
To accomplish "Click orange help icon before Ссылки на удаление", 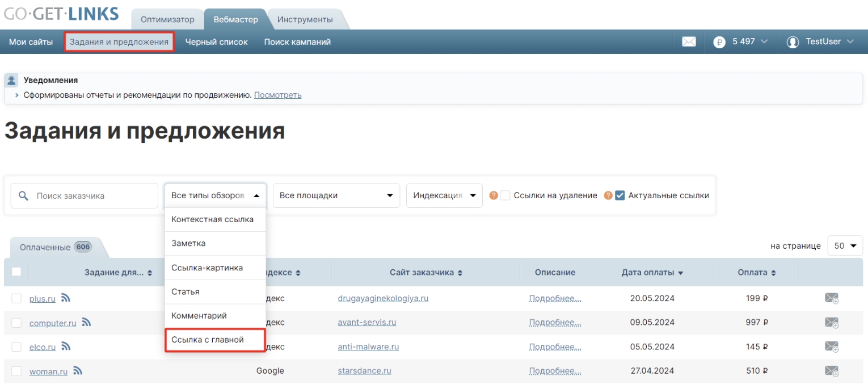I will 494,195.
